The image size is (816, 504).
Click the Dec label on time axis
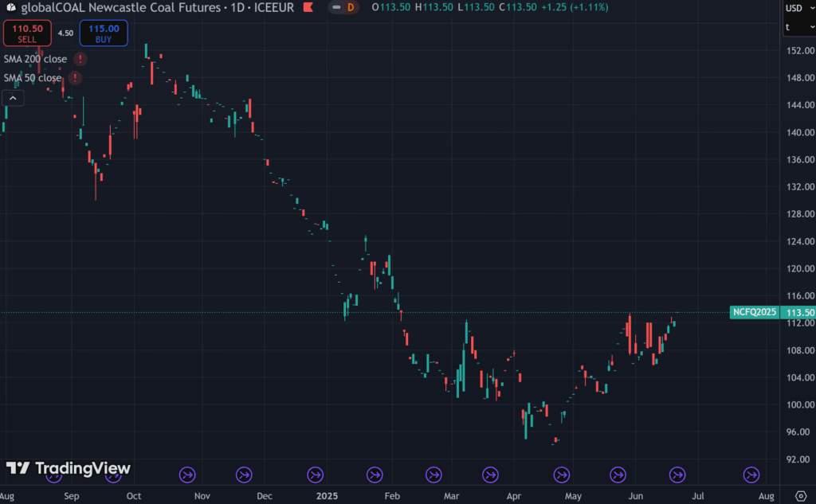[x=265, y=496]
